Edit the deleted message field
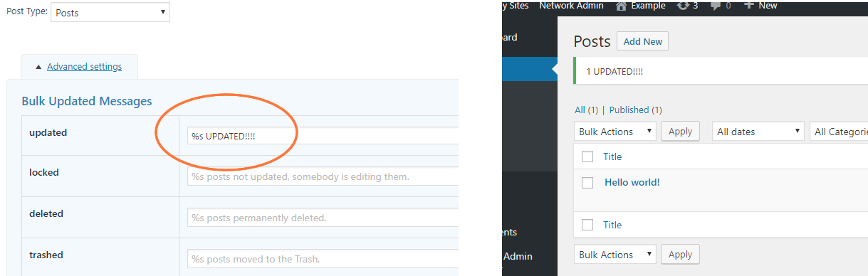 point(323,218)
